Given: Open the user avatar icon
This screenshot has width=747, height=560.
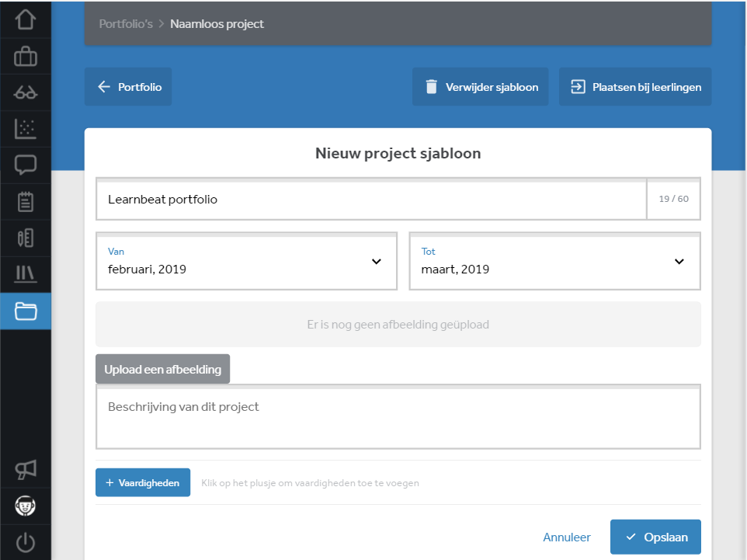Looking at the screenshot, I should [x=26, y=506].
